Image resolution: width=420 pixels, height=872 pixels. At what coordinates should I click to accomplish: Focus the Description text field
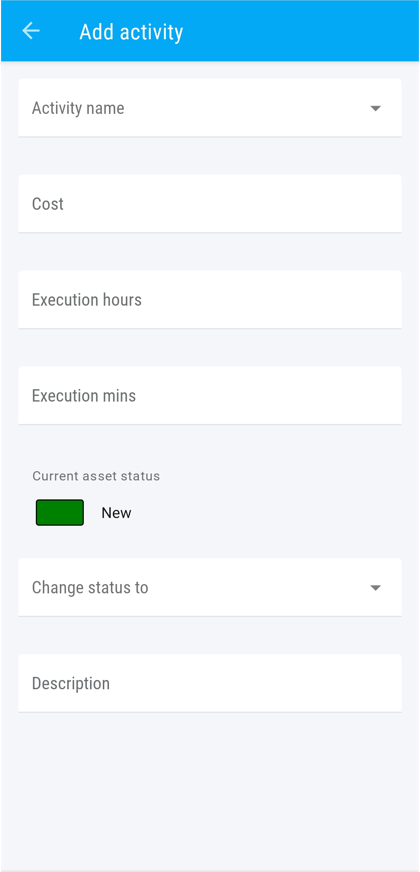pyautogui.click(x=210, y=683)
